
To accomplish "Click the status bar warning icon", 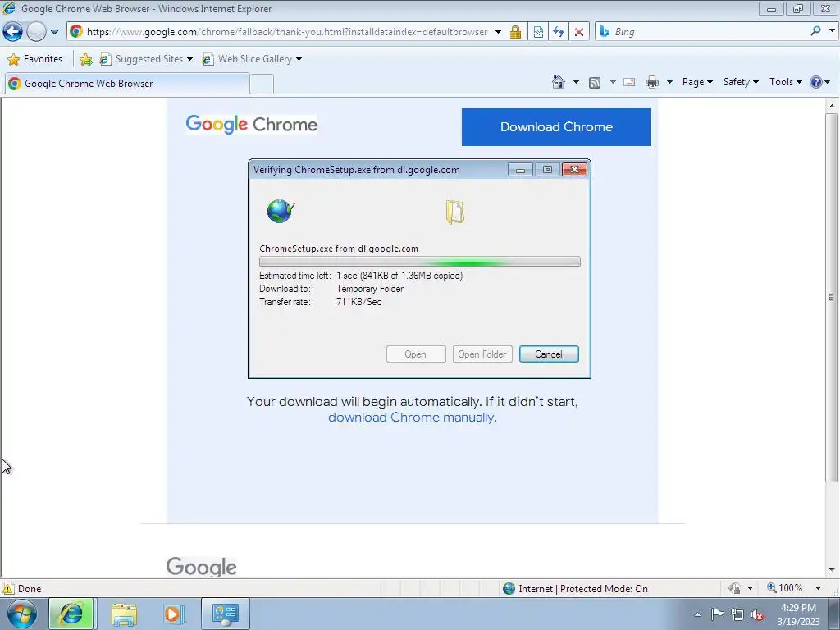I will [8, 588].
